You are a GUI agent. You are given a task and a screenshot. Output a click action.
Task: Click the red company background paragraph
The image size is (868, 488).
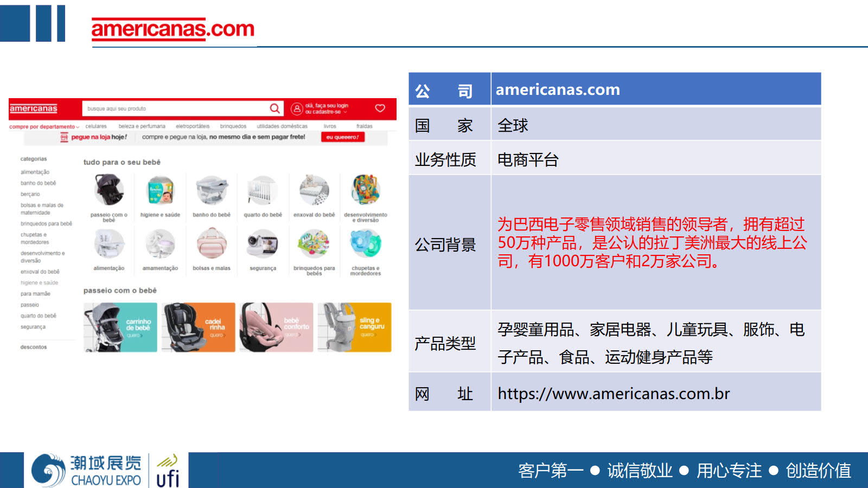pyautogui.click(x=652, y=242)
